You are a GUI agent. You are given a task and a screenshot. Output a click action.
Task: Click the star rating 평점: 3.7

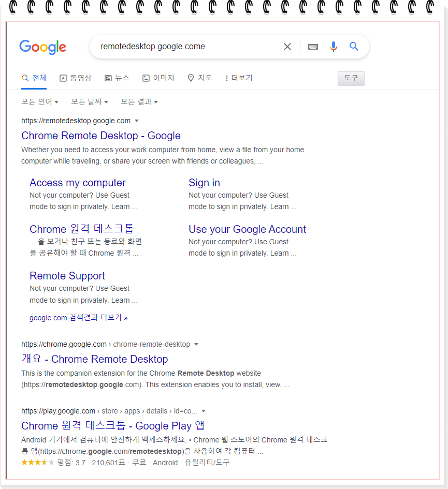[x=53, y=463]
